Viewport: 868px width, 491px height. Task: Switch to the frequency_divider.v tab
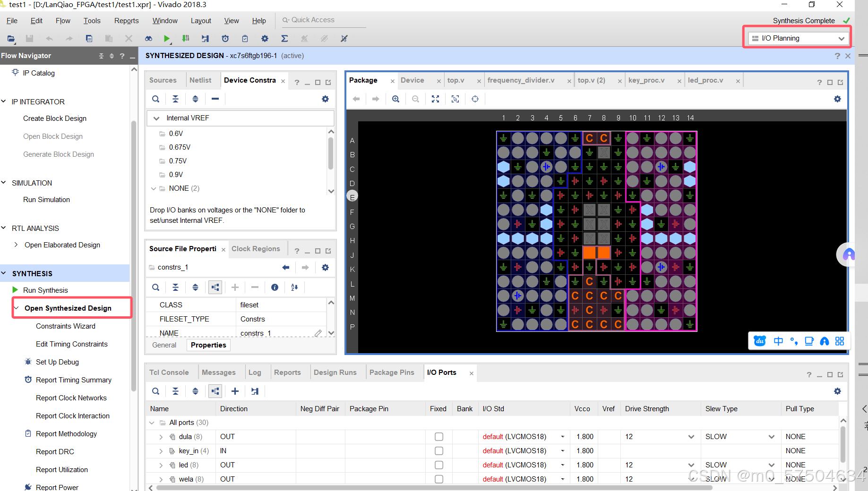(x=521, y=80)
